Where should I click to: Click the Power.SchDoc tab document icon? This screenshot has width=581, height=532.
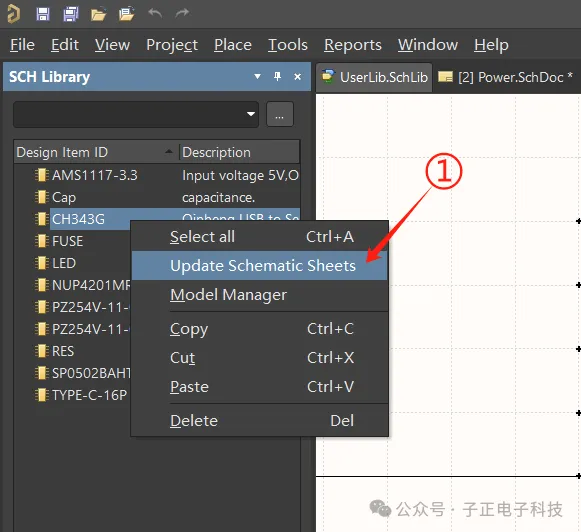pyautogui.click(x=445, y=77)
